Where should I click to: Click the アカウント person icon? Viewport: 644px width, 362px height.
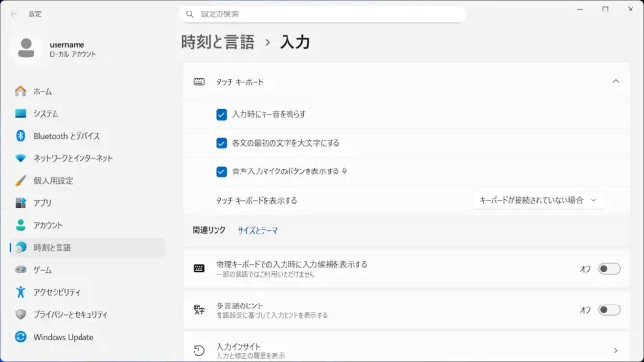(20, 225)
